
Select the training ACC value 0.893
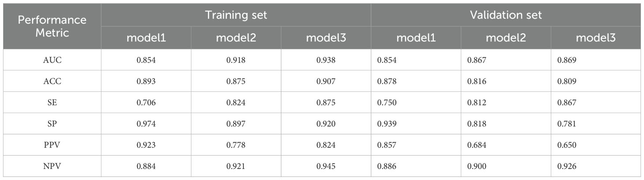[x=146, y=81]
